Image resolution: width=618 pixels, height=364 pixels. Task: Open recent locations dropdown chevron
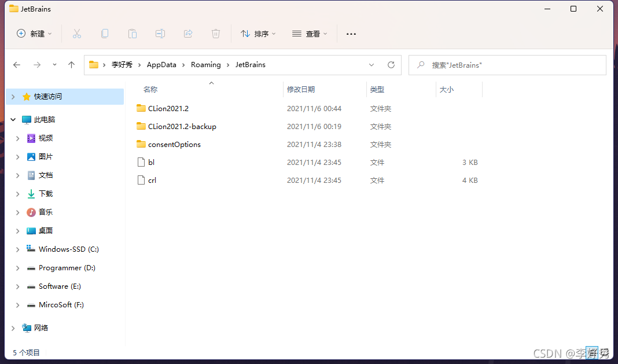click(54, 65)
